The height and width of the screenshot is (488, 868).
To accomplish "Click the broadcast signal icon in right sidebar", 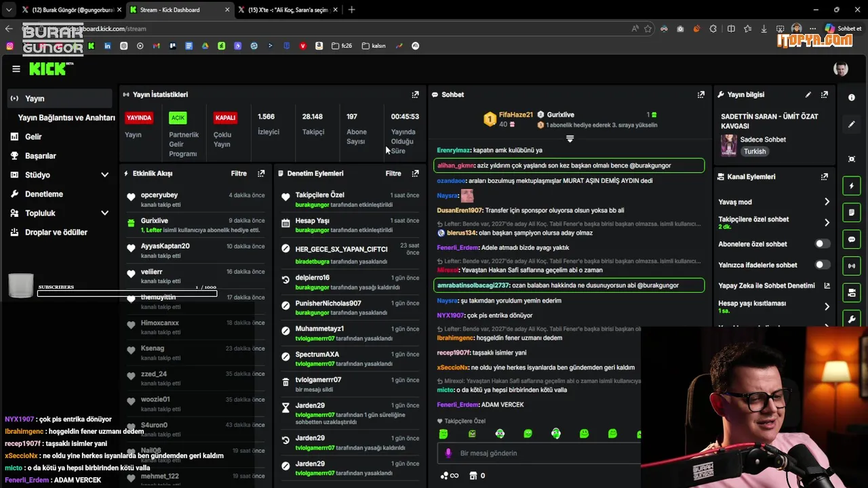I will [x=852, y=266].
